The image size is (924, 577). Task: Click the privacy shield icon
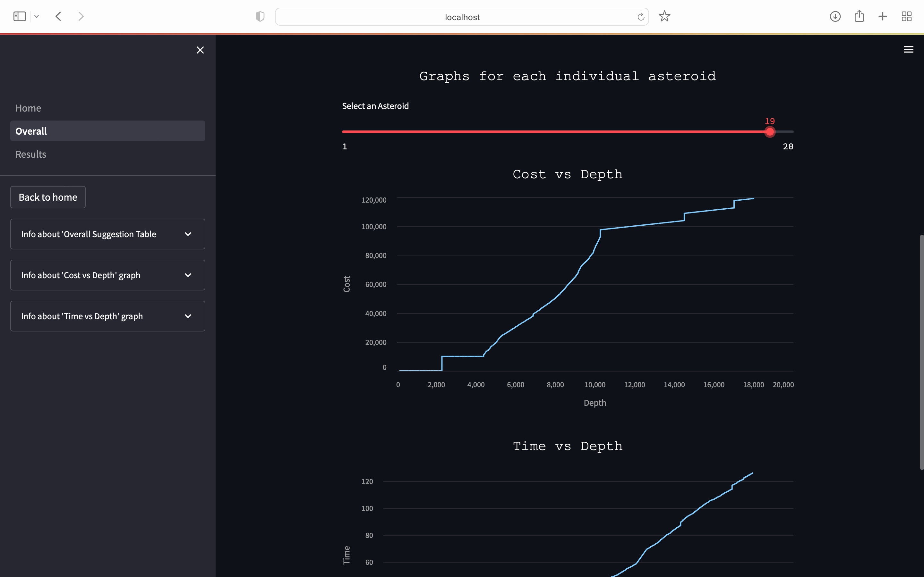pos(260,16)
